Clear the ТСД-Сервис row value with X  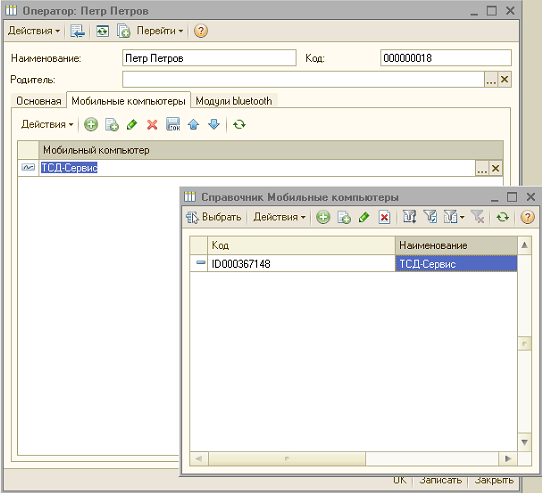(x=496, y=168)
